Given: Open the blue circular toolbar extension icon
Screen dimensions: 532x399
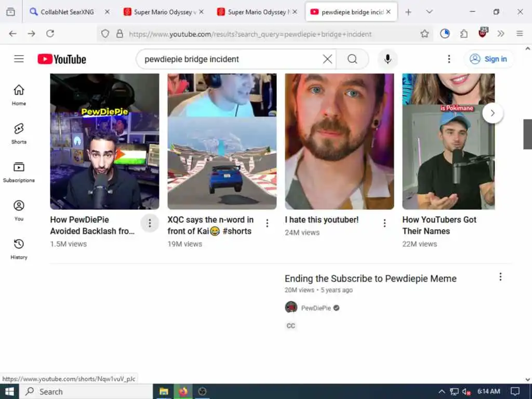Looking at the screenshot, I should pyautogui.click(x=445, y=34).
